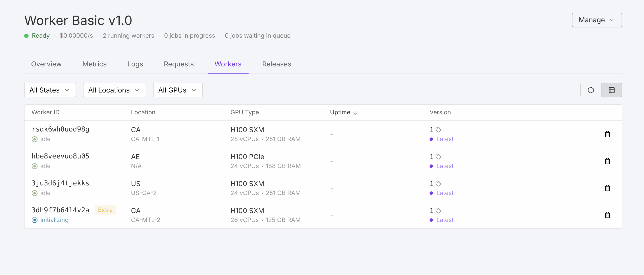Click trash icon for worker 3ju3d6j4tjekks

607,188
